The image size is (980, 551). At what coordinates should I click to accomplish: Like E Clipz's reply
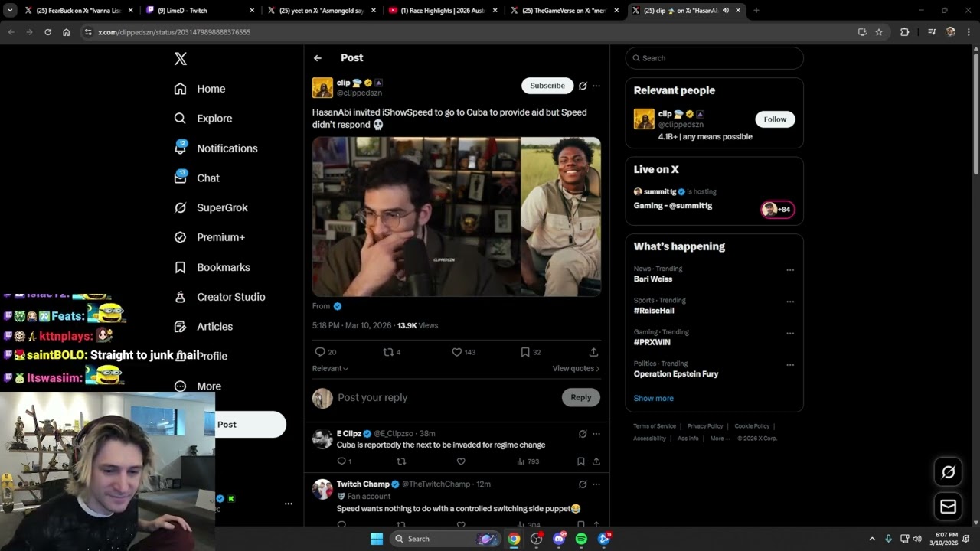[x=461, y=461]
